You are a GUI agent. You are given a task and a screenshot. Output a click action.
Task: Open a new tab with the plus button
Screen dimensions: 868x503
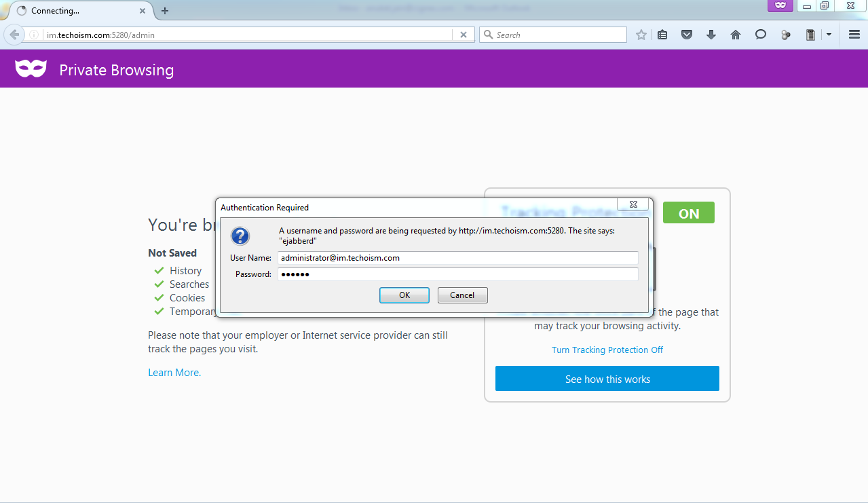tap(165, 11)
